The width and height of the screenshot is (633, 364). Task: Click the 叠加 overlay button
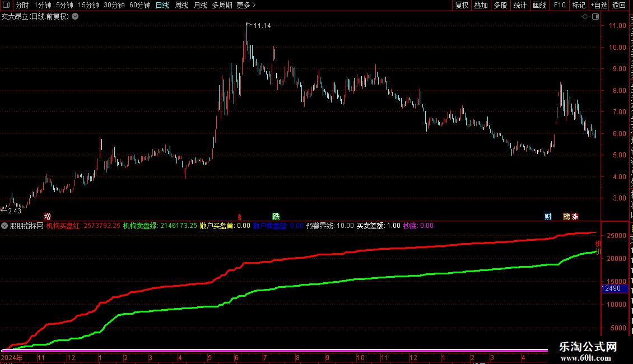point(481,5)
